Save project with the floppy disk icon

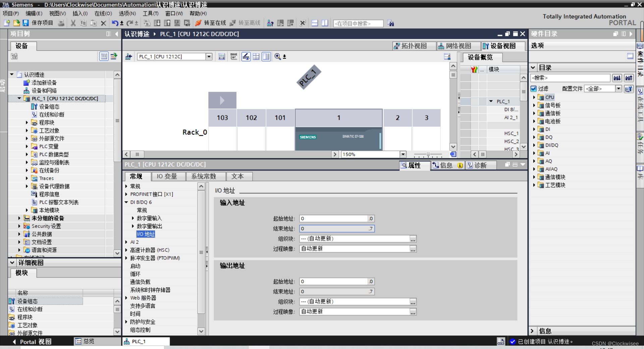click(x=25, y=23)
